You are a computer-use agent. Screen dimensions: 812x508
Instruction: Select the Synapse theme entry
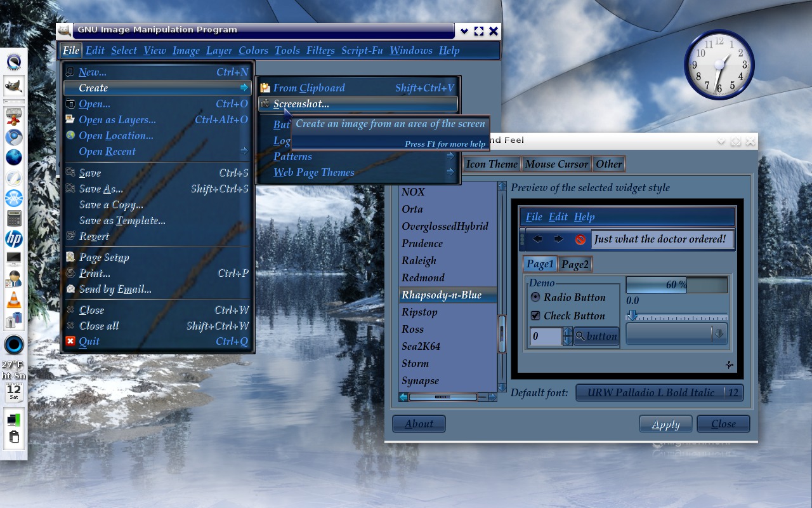click(448, 380)
